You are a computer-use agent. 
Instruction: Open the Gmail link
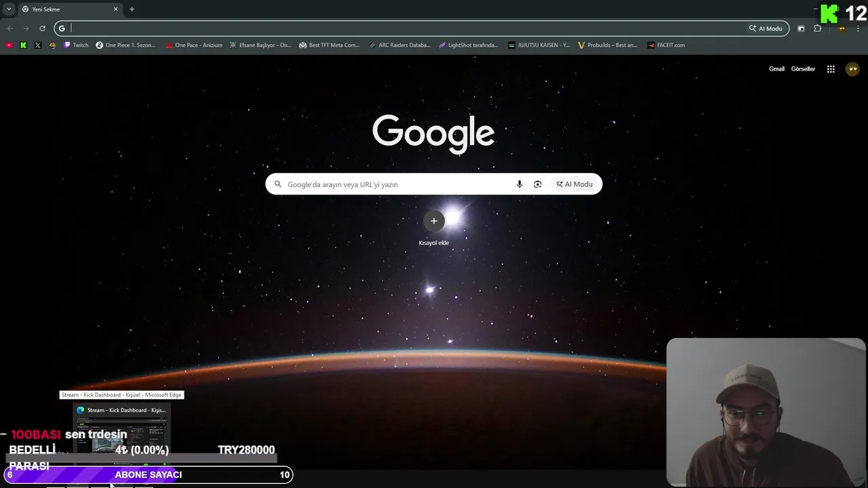pos(776,69)
